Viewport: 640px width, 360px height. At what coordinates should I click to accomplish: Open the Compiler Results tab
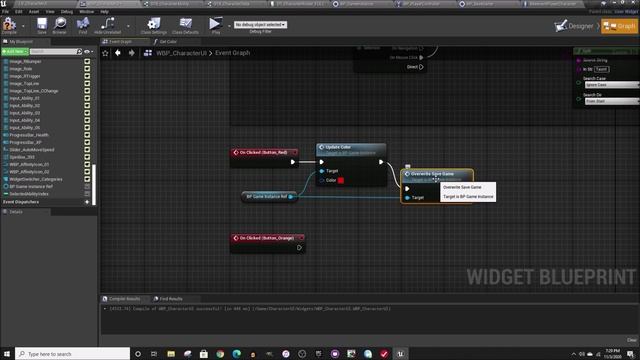click(x=124, y=299)
